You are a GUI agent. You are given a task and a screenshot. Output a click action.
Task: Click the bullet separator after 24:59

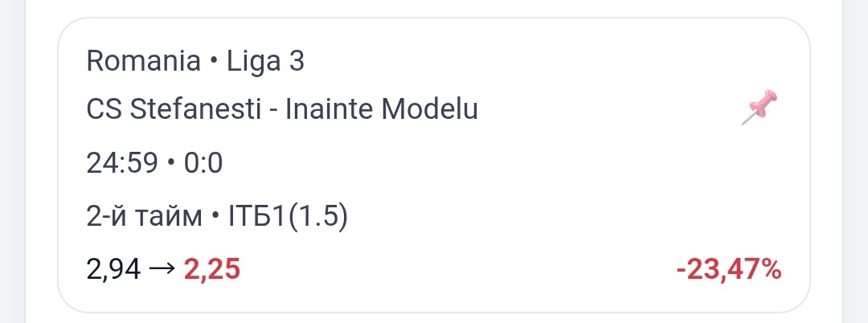tap(171, 164)
